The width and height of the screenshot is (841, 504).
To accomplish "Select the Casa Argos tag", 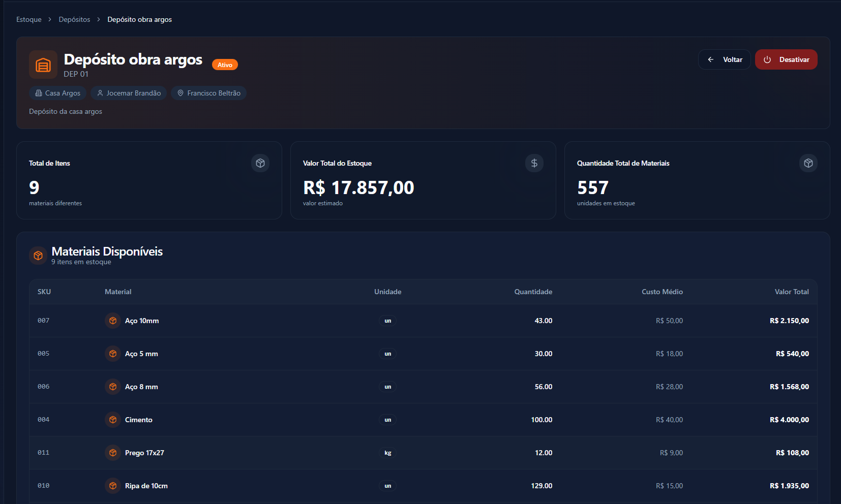I will point(57,93).
